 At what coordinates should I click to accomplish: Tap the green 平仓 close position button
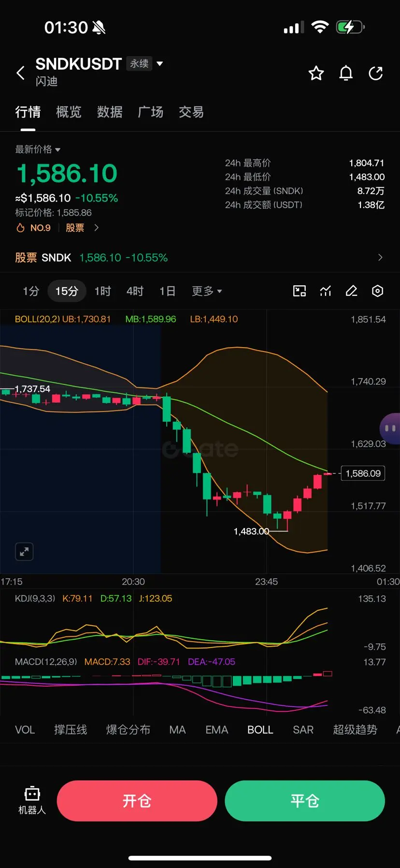pyautogui.click(x=305, y=801)
